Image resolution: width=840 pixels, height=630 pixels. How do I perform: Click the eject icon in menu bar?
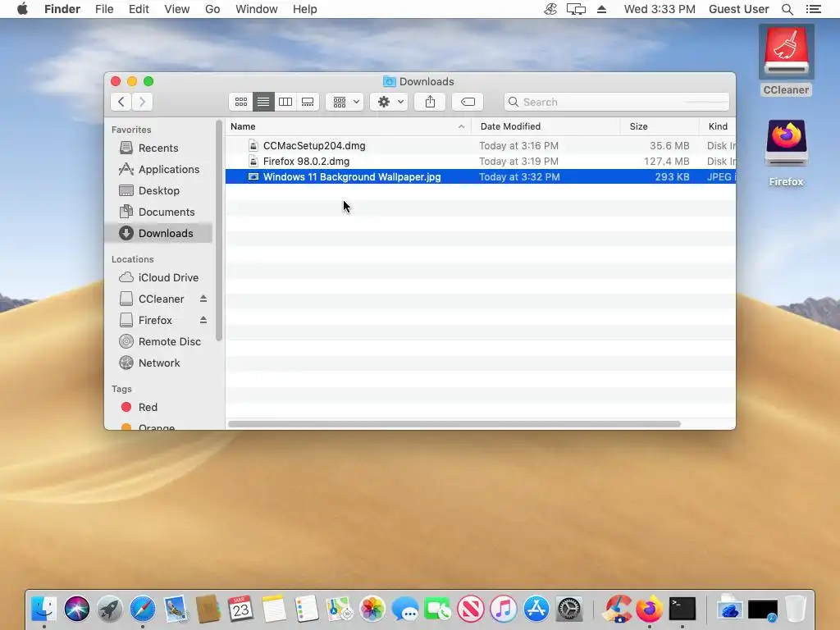click(601, 9)
